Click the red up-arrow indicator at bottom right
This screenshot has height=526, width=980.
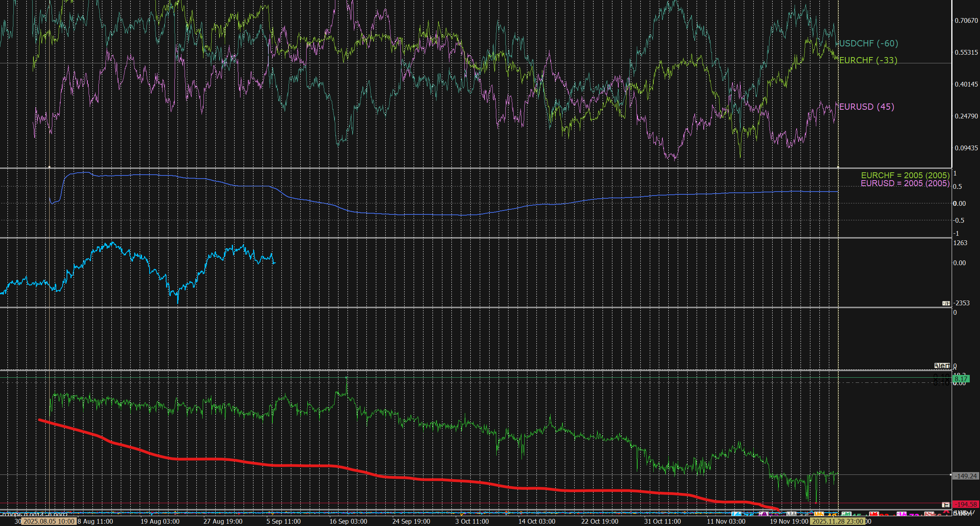[946, 512]
